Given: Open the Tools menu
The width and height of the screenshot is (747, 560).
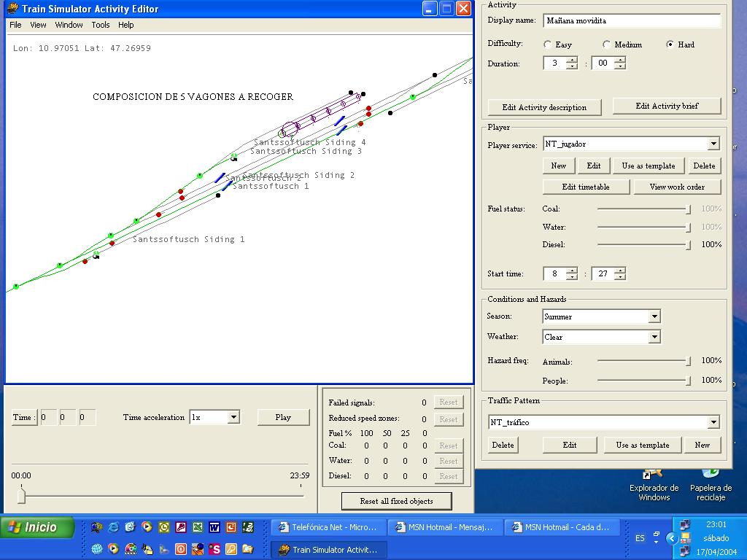Looking at the screenshot, I should (x=101, y=25).
